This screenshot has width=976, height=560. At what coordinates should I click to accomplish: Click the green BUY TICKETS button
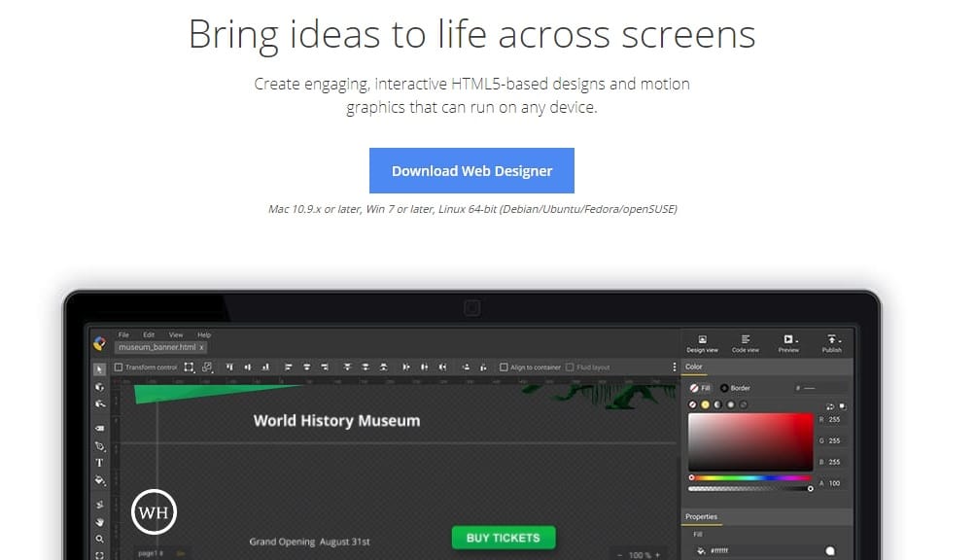[504, 538]
